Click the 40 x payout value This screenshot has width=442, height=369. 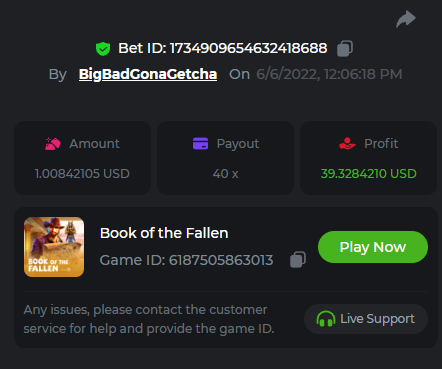(x=225, y=174)
